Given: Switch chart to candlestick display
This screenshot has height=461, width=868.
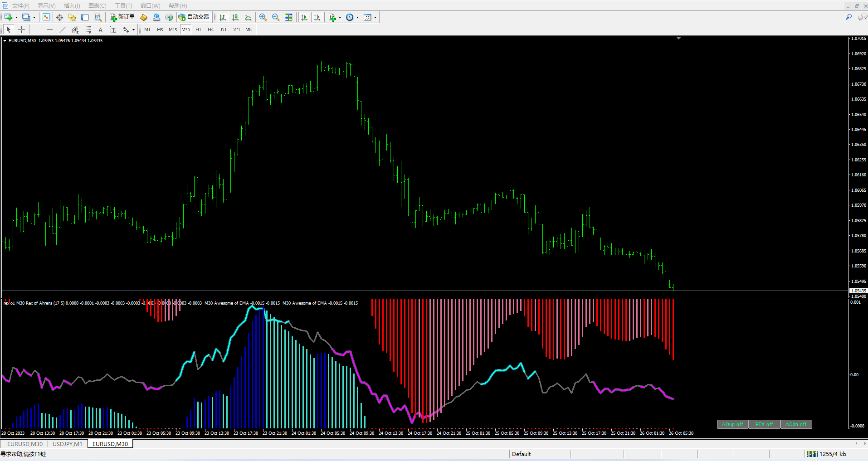Looking at the screenshot, I should [235, 17].
